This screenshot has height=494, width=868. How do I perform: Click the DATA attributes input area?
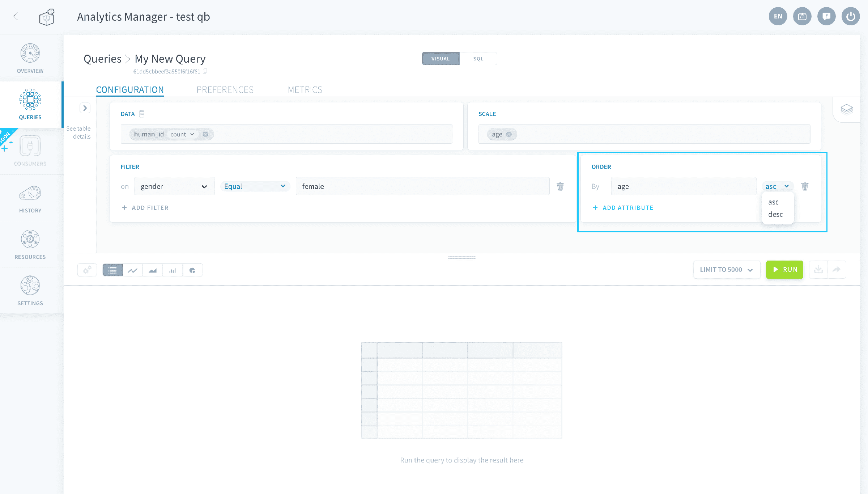coord(286,134)
